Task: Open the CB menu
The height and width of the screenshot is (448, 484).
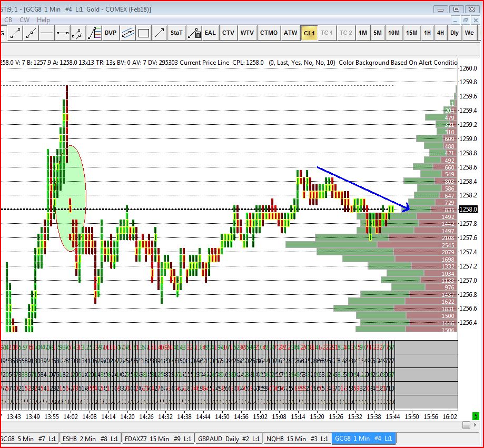Action: 8,20
